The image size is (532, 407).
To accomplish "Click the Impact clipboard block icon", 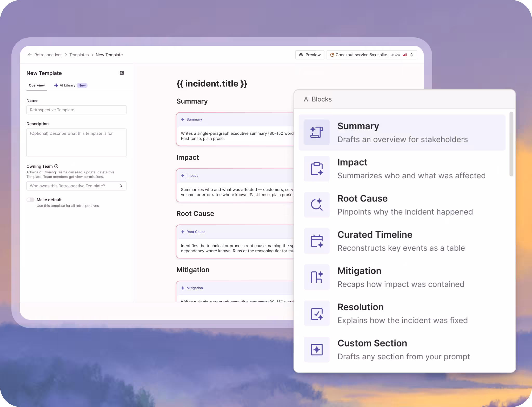I will coord(317,168).
